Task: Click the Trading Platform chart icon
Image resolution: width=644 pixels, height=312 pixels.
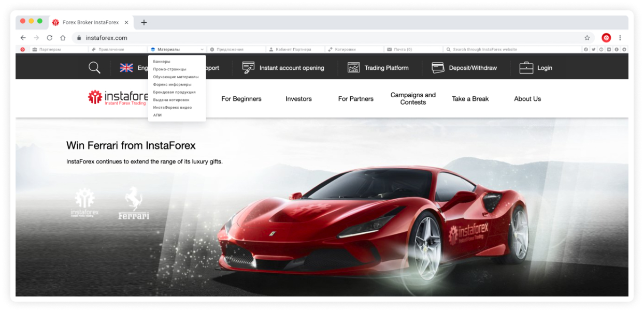Action: [354, 68]
